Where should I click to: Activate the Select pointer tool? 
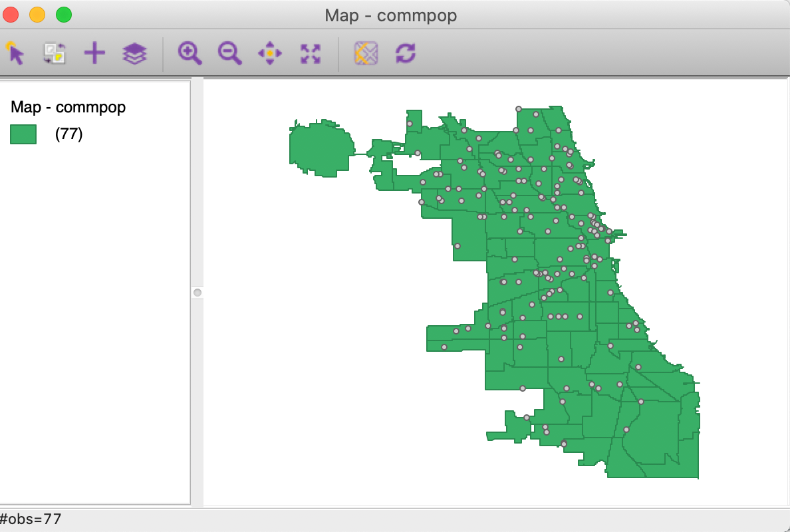click(x=15, y=53)
